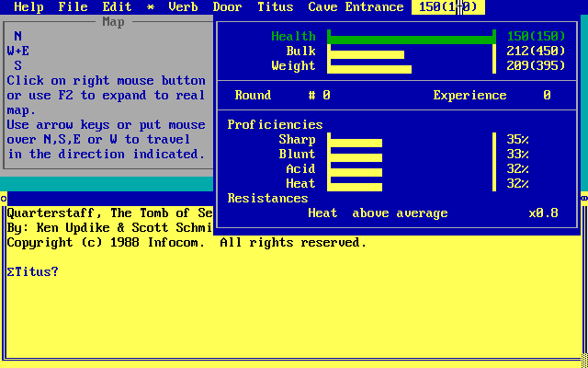Viewport: 588px width, 368px height.
Task: Click the Proficiencies heading
Action: pos(275,125)
